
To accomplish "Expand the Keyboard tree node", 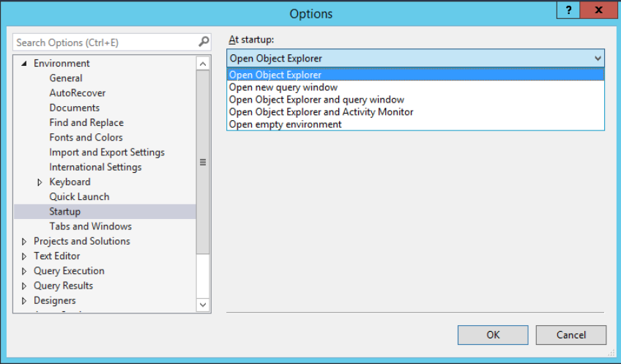I will [x=40, y=182].
